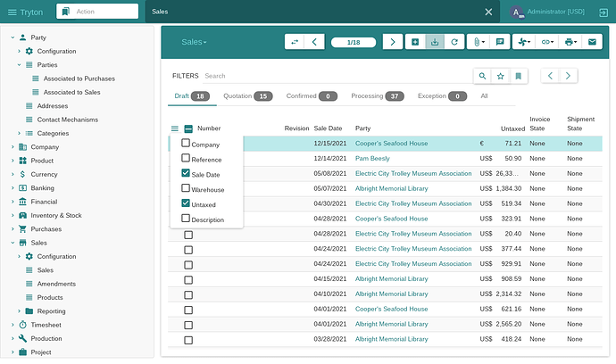Switch to the Draft tab
This screenshot has width=616, height=364.
[192, 96]
